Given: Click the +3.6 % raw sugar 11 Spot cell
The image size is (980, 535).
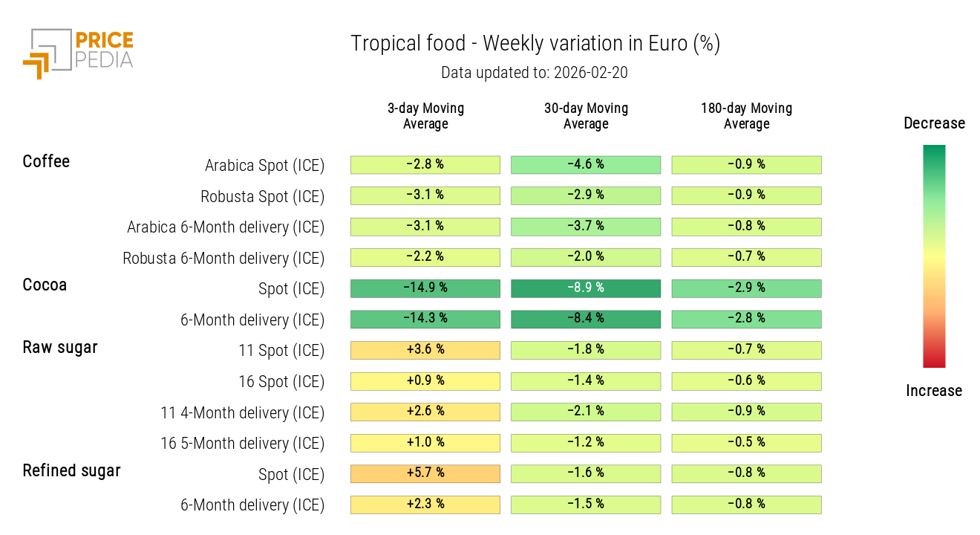Looking at the screenshot, I should click(425, 350).
